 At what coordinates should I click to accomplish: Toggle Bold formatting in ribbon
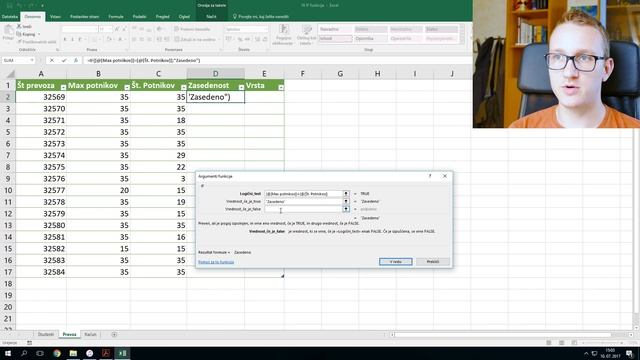[65, 39]
